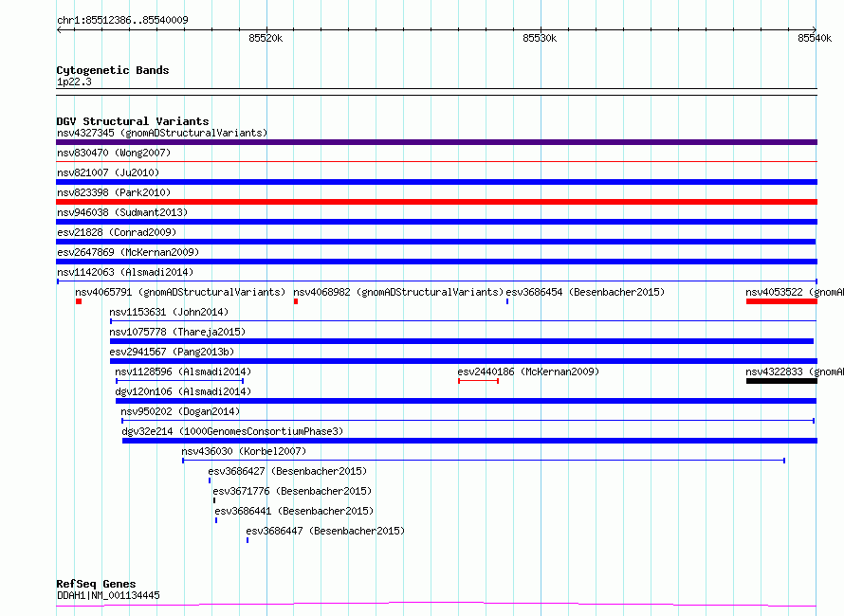This screenshot has width=844, height=616.
Task: Click the nsv4327345 gnomADStructuralVariants label
Action: [162, 133]
